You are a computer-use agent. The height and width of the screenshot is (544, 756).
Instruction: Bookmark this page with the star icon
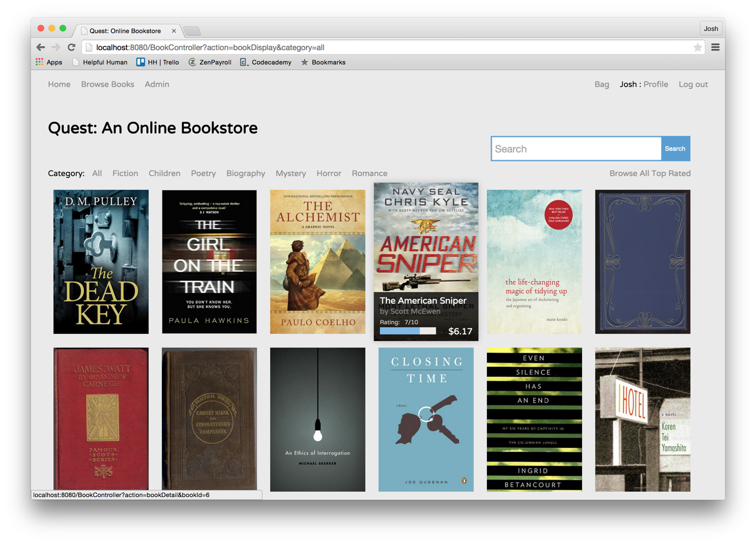[x=698, y=47]
